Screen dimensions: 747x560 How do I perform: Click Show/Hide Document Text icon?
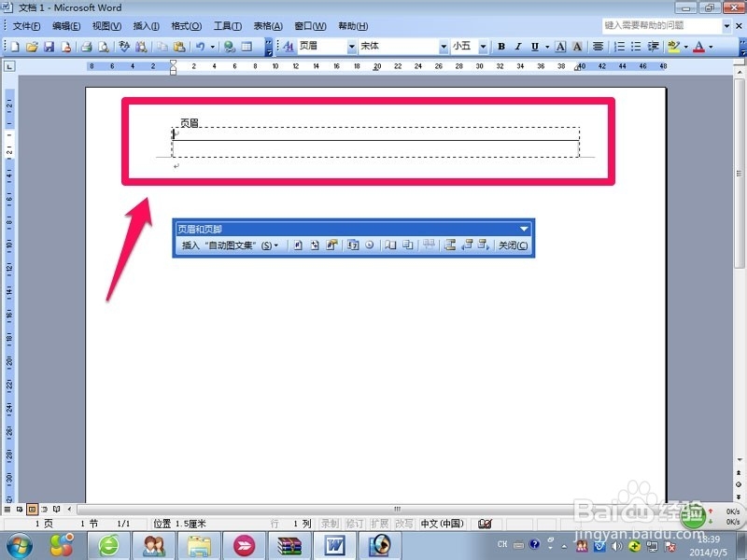(x=408, y=245)
